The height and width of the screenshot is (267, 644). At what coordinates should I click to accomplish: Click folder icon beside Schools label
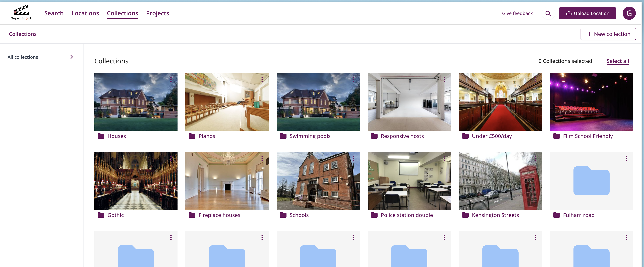click(x=283, y=215)
